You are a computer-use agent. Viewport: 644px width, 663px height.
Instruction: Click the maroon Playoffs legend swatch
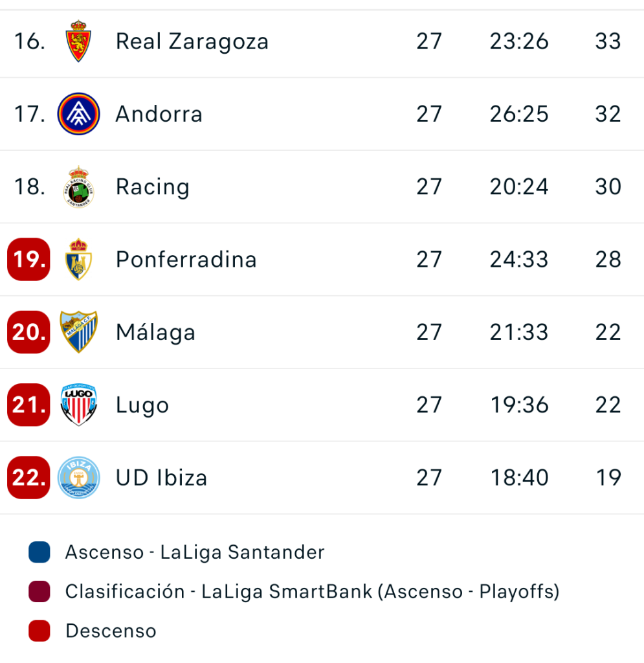(39, 592)
